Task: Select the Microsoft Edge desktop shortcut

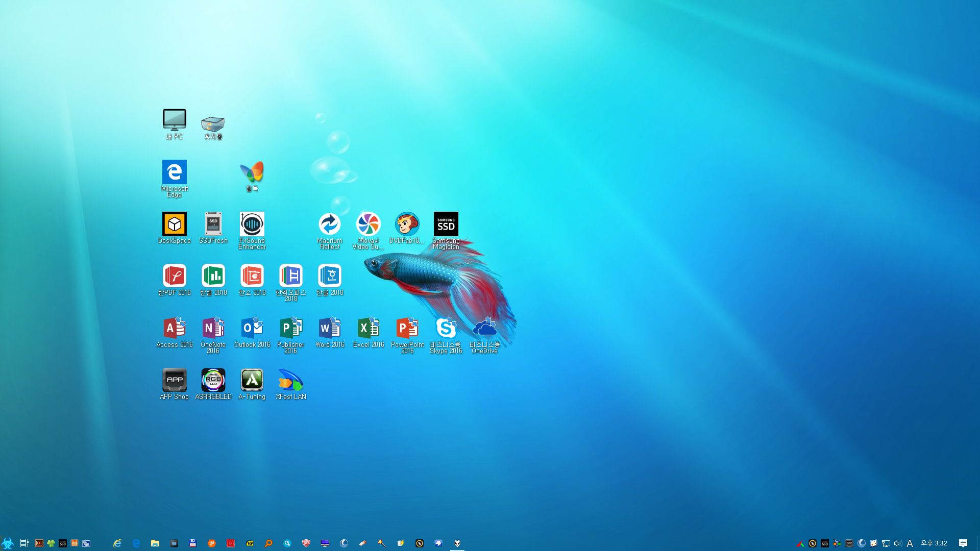Action: tap(174, 179)
